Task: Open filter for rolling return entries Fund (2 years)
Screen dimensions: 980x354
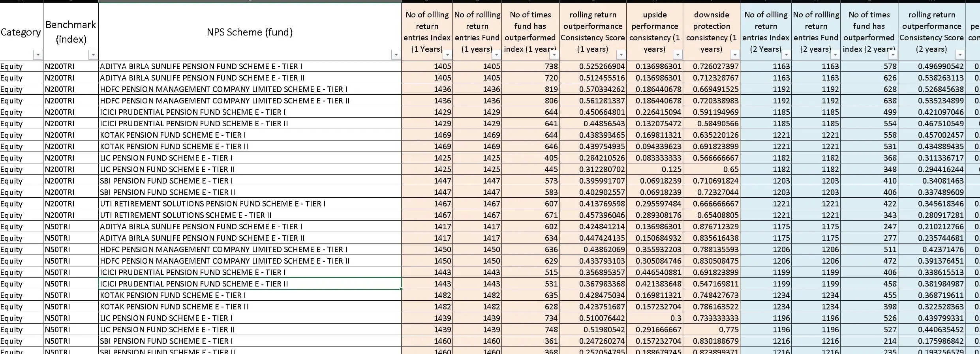Action: pyautogui.click(x=835, y=54)
